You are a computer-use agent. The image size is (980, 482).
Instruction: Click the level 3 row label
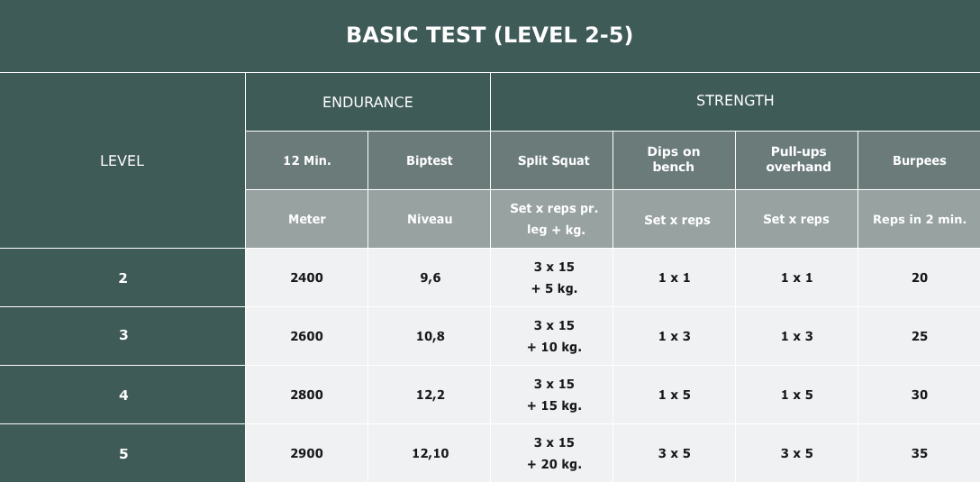coord(123,335)
